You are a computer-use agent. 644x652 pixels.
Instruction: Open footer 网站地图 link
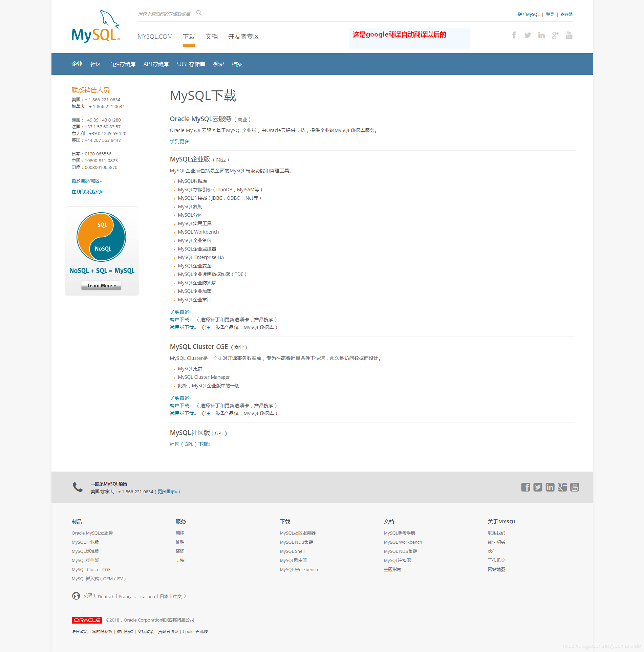496,569
